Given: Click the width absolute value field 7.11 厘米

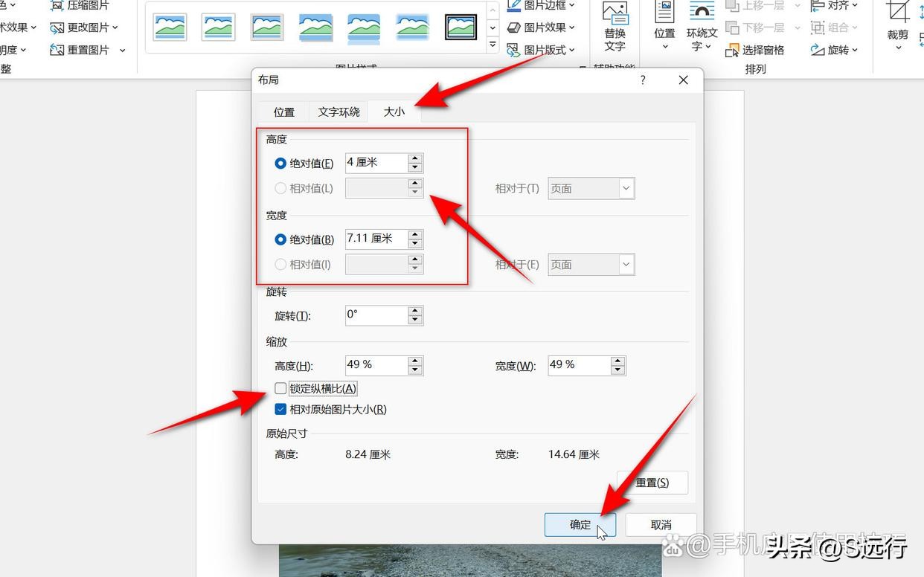Looking at the screenshot, I should click(x=376, y=239).
